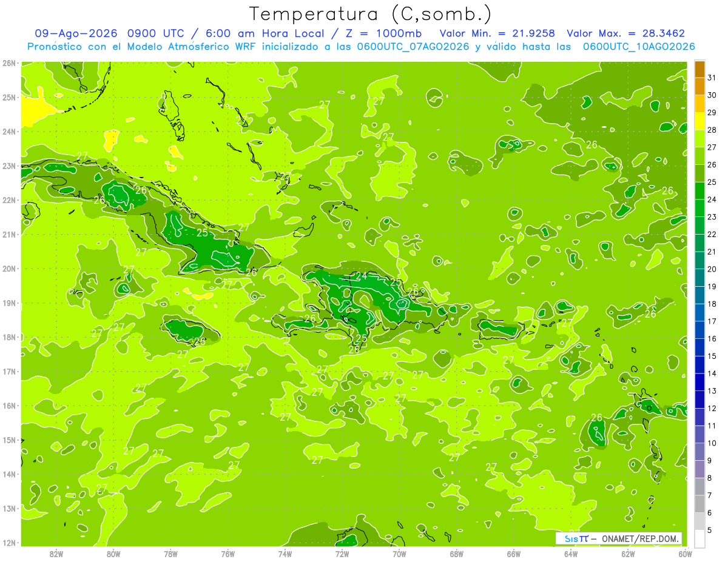Image resolution: width=728 pixels, height=562 pixels.
Task: Click the longitude label "76W"
Action: [228, 554]
